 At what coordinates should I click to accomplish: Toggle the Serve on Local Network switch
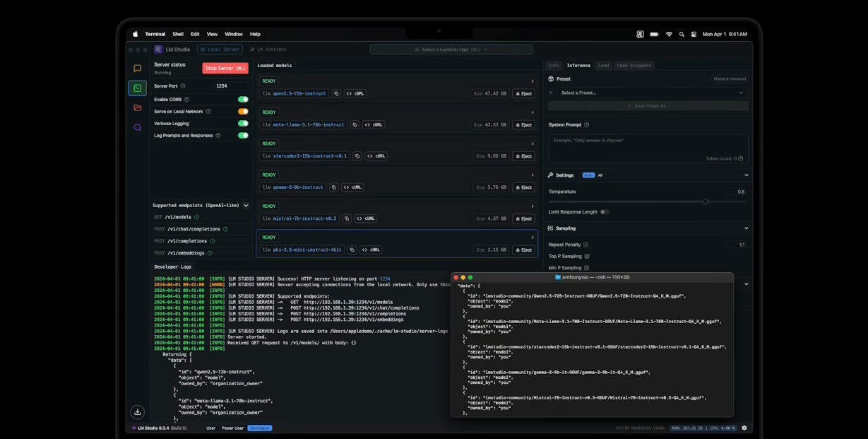pyautogui.click(x=243, y=112)
